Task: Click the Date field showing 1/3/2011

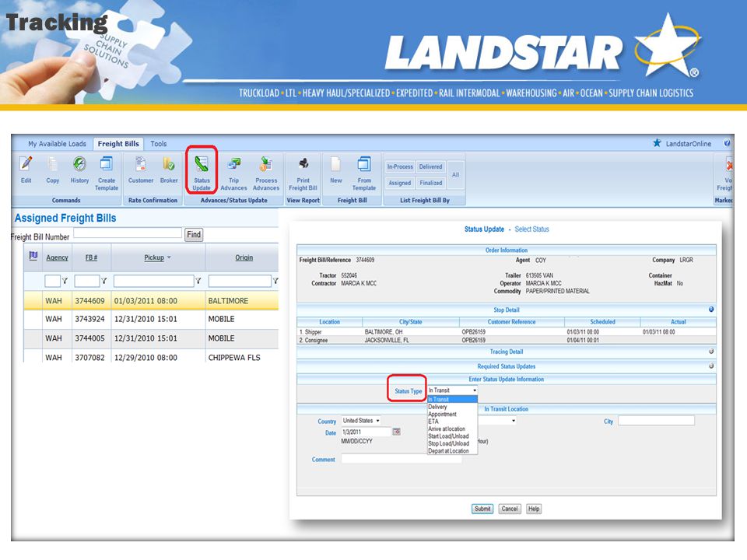Action: [366, 432]
